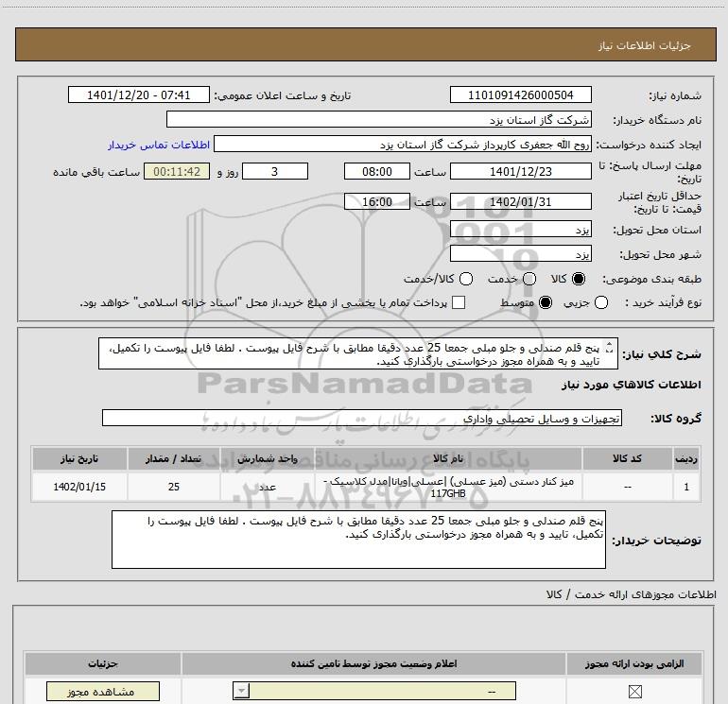
Task: Click the واحد شمارش column header
Action: tap(268, 458)
